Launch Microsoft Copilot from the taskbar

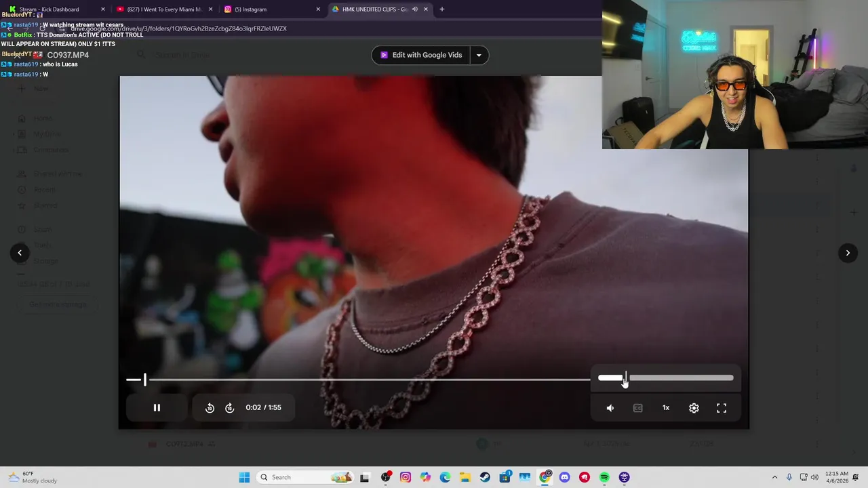point(425,477)
